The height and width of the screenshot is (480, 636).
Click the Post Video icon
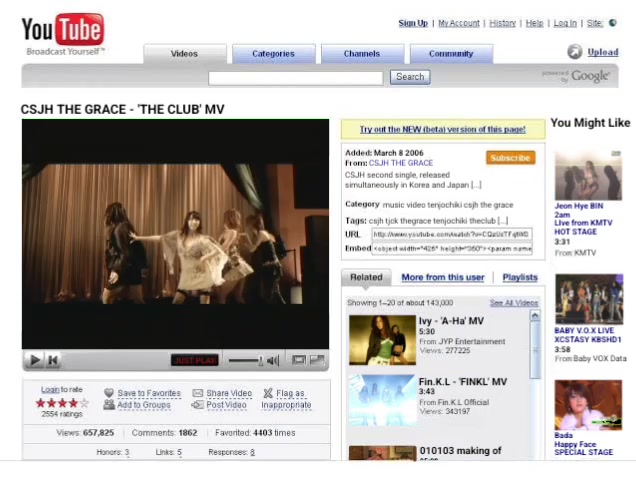click(x=198, y=405)
